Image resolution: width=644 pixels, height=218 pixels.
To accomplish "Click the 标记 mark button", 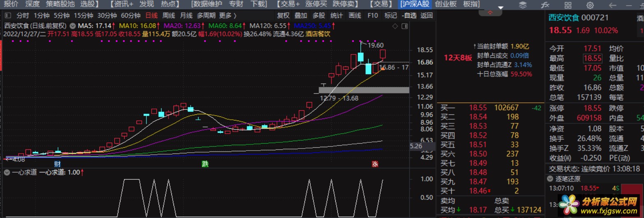I will (390, 16).
